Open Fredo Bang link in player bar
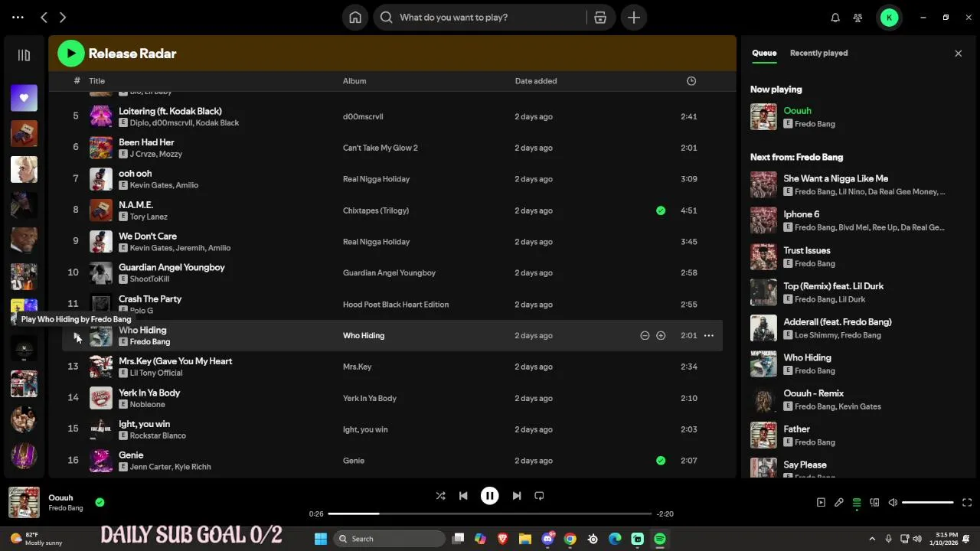The width and height of the screenshot is (980, 551). [66, 508]
